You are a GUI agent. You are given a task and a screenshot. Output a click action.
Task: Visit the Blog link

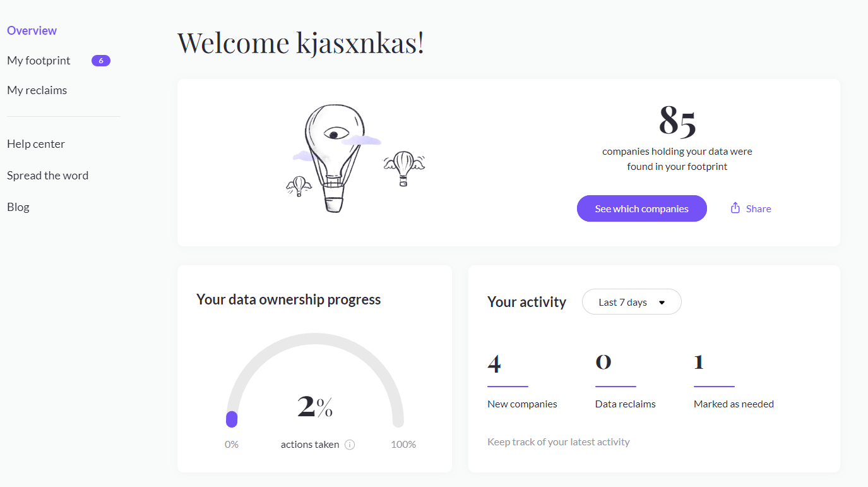18,207
